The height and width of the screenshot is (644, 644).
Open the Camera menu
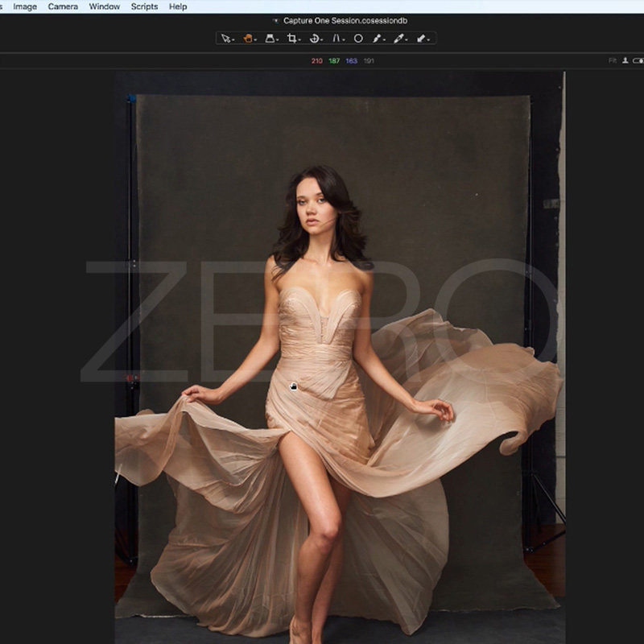(63, 6)
